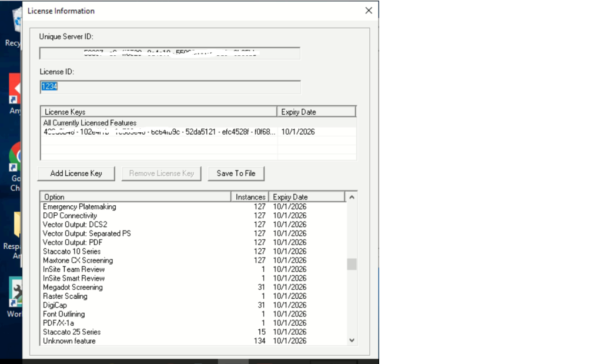Viewport: 602px width, 364px height.
Task: Choose the Unknown feature row
Action: pyautogui.click(x=69, y=341)
